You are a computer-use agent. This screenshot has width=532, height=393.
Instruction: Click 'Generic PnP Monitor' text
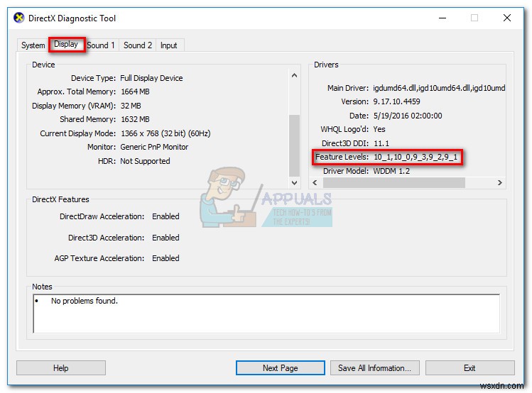tap(154, 147)
